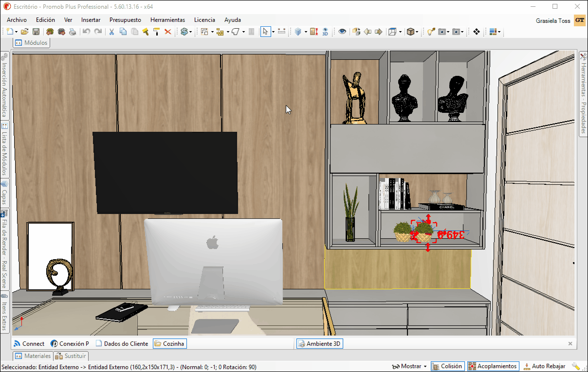Expand the colored panels layout dropdown arrow
This screenshot has height=372, width=588.
499,32
